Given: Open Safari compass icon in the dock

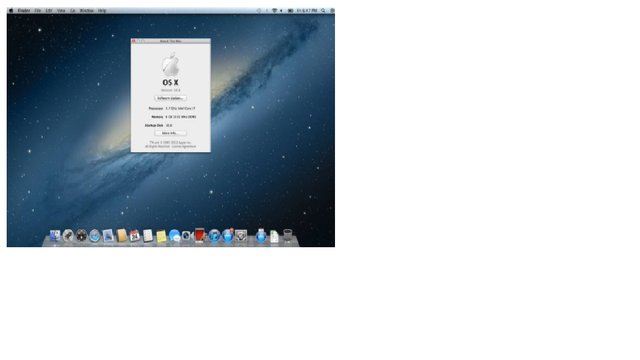Looking at the screenshot, I should click(94, 236).
